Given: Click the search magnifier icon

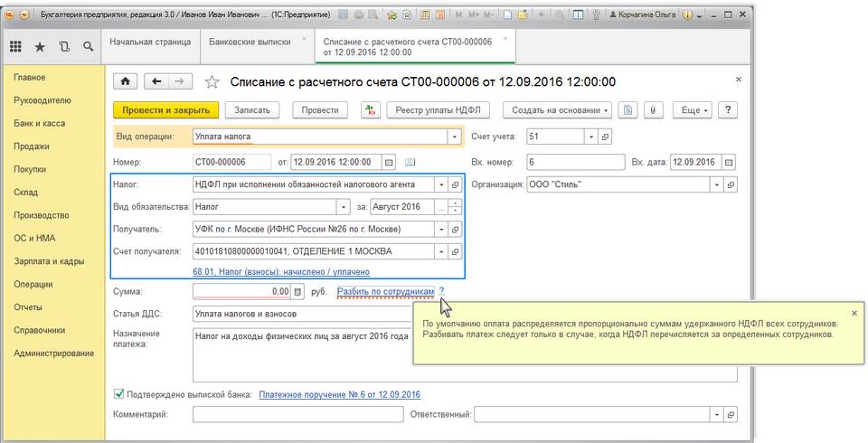Looking at the screenshot, I should [88, 47].
